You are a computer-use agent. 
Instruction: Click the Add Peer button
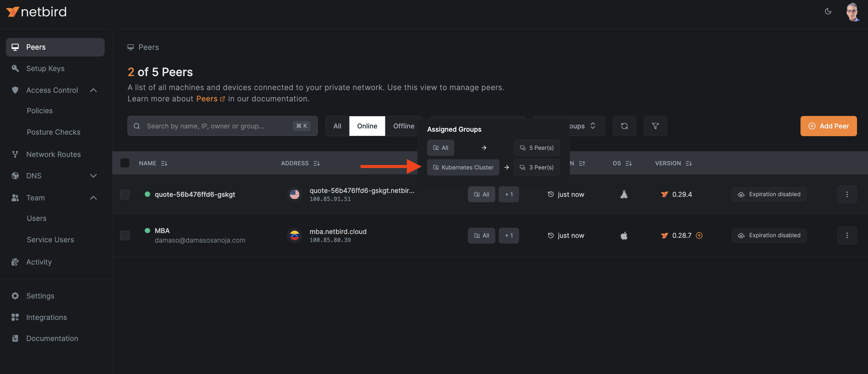pyautogui.click(x=828, y=126)
